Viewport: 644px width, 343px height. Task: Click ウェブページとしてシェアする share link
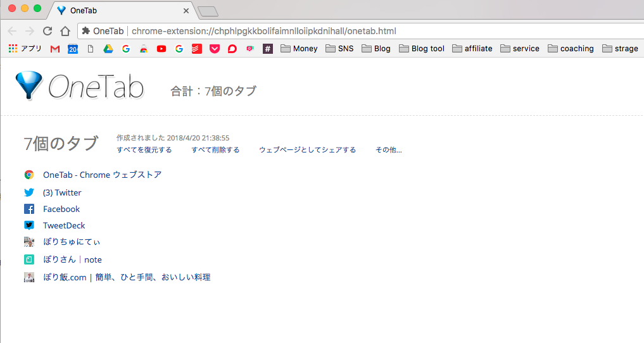pyautogui.click(x=308, y=150)
